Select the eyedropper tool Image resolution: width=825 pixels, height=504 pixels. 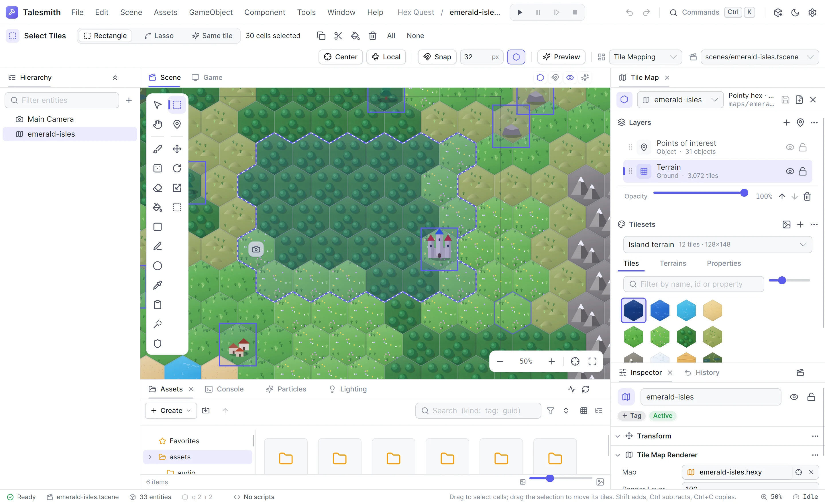click(157, 285)
